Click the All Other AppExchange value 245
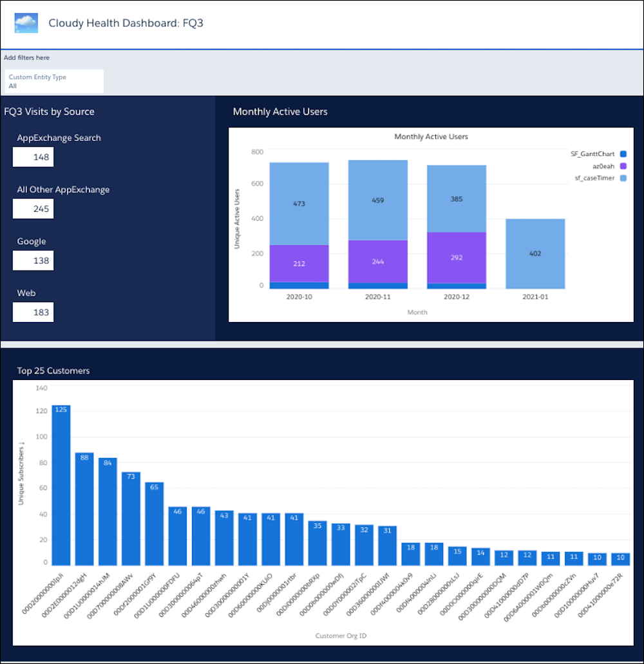This screenshot has width=644, height=664. [33, 208]
